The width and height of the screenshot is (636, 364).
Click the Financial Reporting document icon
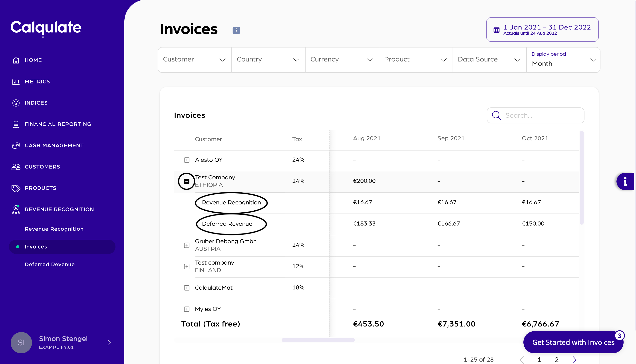pos(16,124)
